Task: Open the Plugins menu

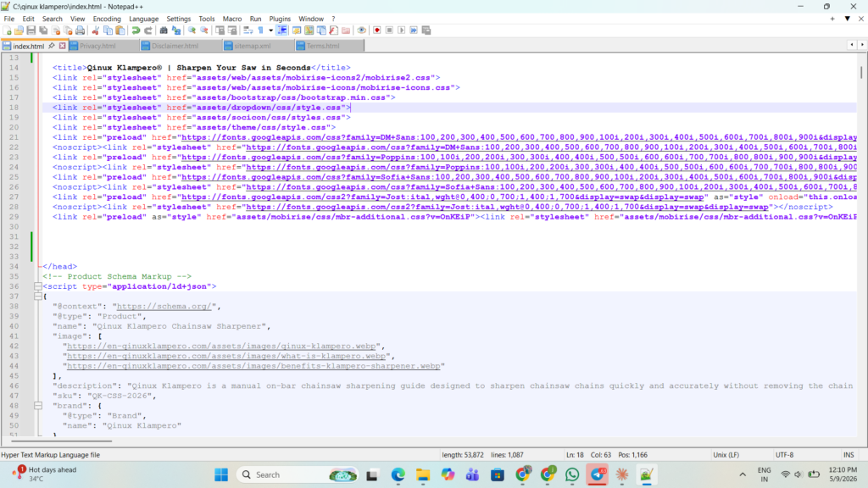Action: 280,19
